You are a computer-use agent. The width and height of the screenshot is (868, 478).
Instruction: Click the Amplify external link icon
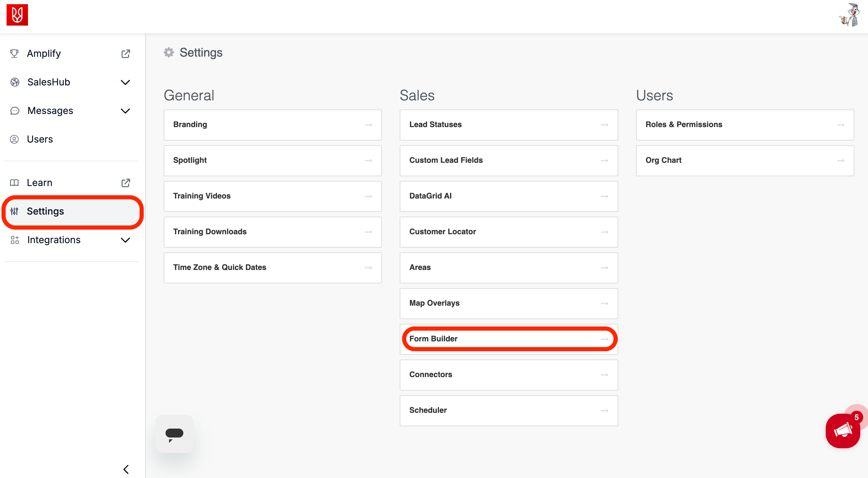(x=125, y=54)
